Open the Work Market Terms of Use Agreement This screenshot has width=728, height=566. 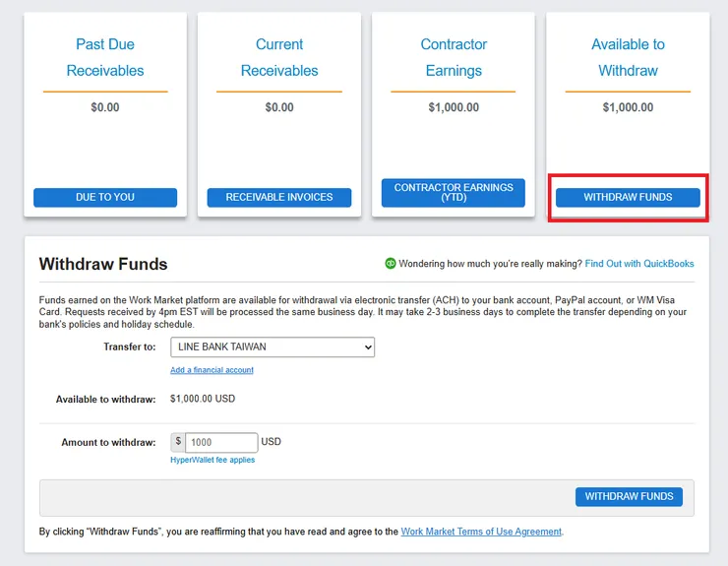coord(481,532)
